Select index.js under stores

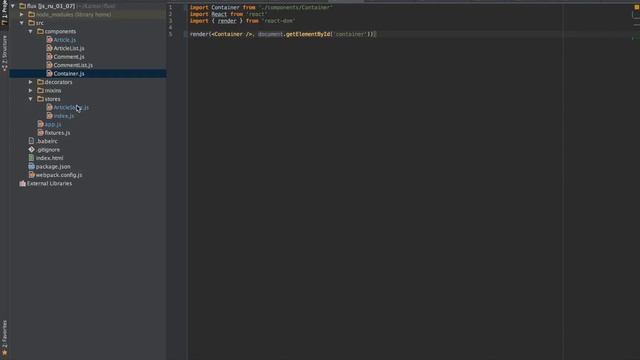[64, 116]
